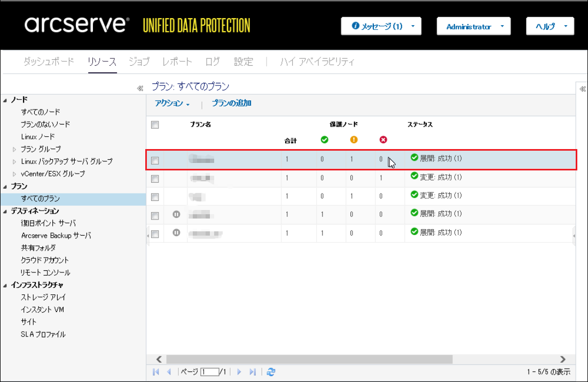Click the page number input field
Viewport: 588px width, 382px height.
209,372
